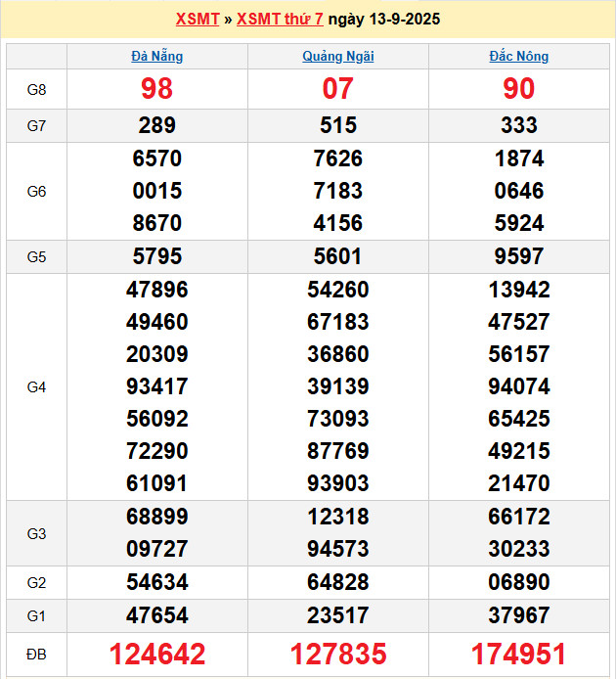Click special prize number 174951
Viewport: 616px width, 679px height.
pos(518,654)
